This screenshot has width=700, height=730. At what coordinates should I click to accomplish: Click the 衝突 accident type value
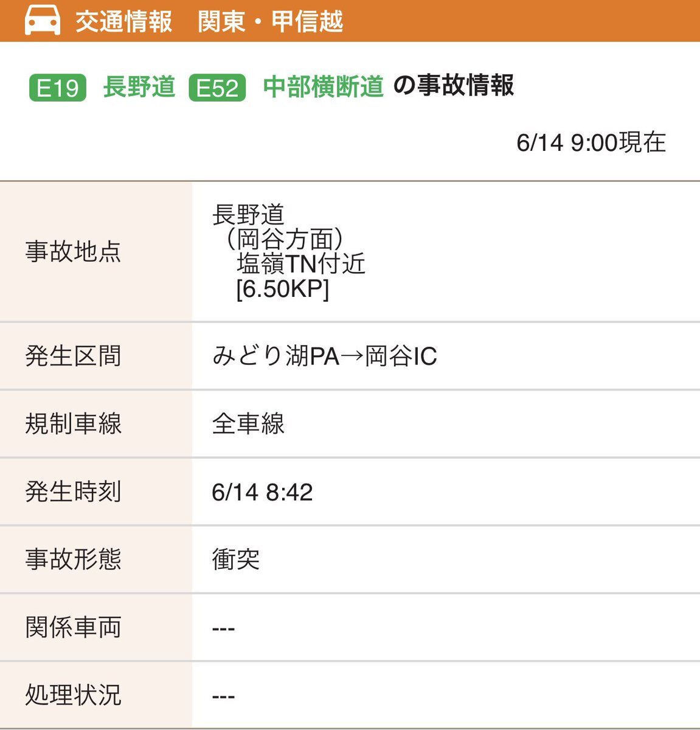click(x=236, y=559)
